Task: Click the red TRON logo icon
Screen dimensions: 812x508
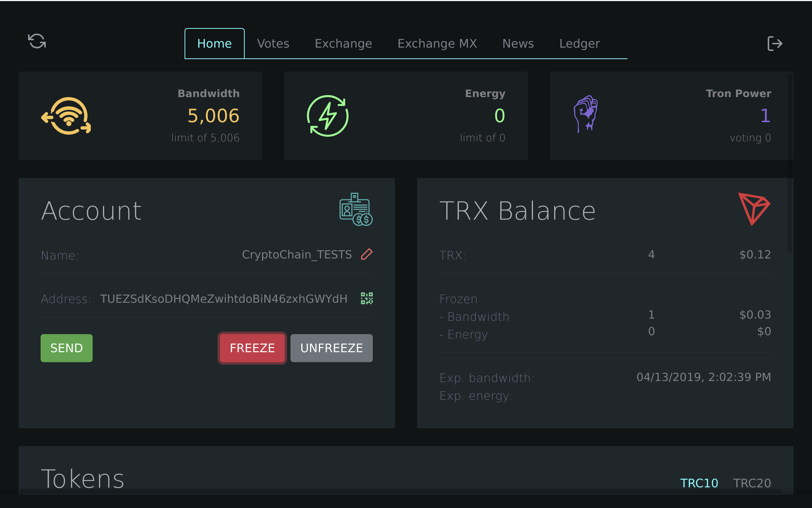Action: tap(753, 208)
